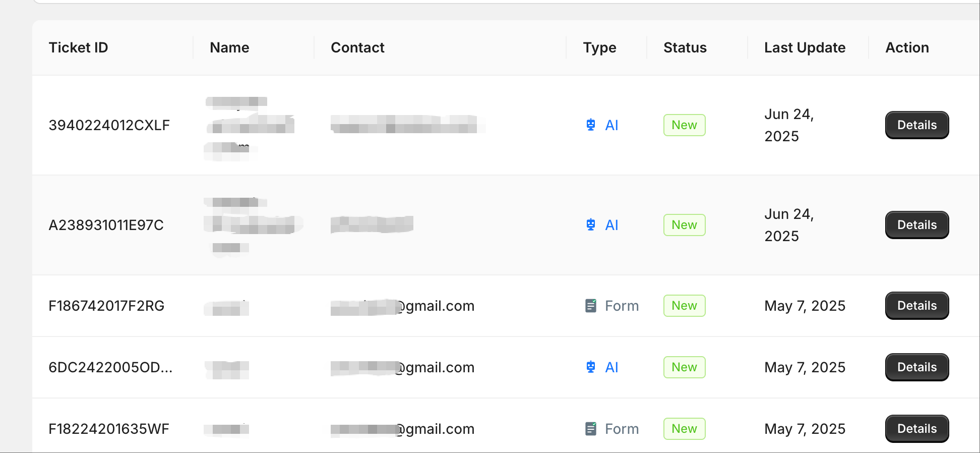Click the Contact column header
The image size is (980, 453).
(x=357, y=47)
